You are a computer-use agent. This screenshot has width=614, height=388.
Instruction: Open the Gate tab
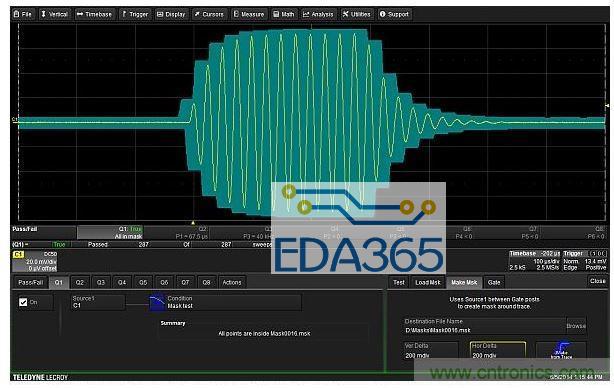click(x=494, y=282)
